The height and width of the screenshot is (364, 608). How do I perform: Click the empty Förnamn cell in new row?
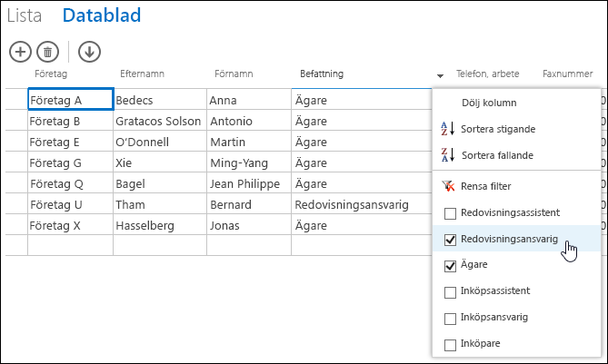tap(249, 245)
